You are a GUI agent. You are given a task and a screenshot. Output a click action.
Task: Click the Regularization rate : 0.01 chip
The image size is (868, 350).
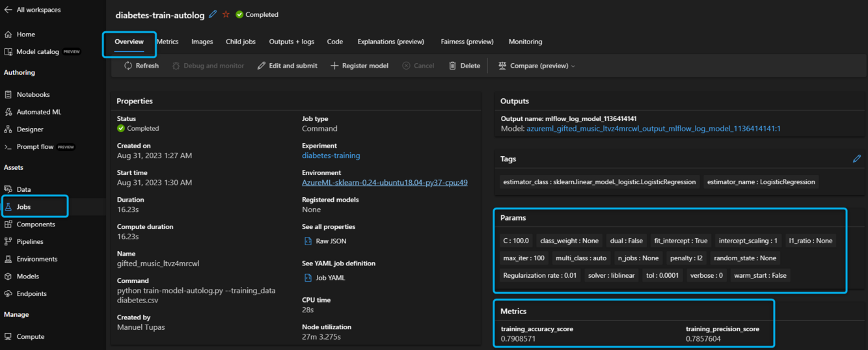539,275
